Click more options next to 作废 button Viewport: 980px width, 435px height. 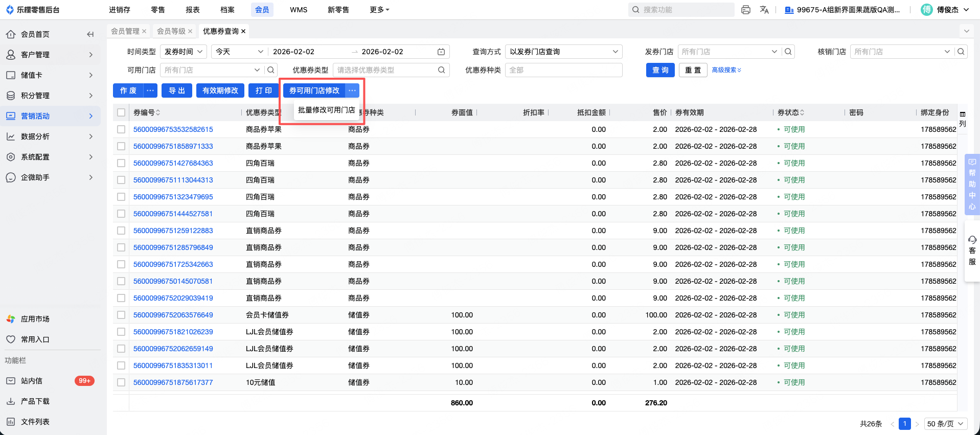(x=150, y=90)
